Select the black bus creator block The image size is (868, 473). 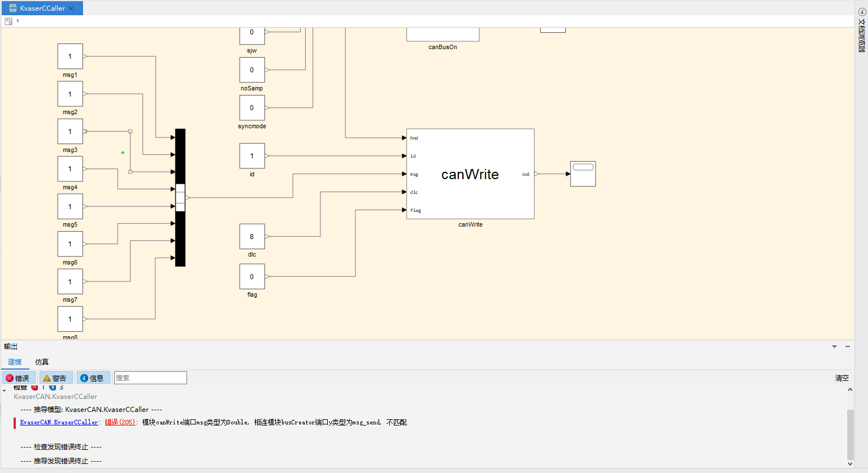tap(180, 197)
